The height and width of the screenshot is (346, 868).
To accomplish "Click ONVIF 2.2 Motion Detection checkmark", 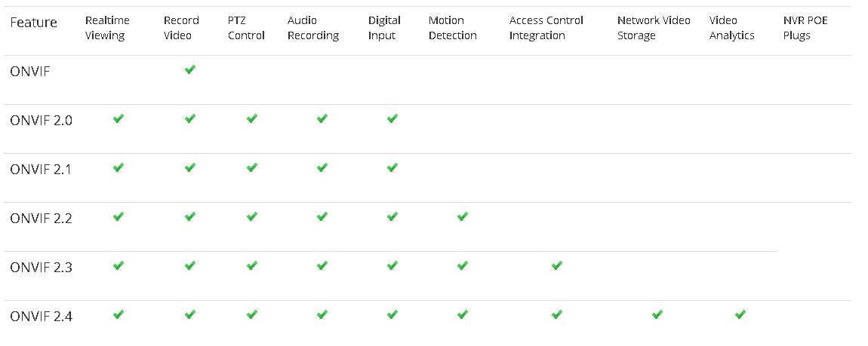I will click(463, 216).
